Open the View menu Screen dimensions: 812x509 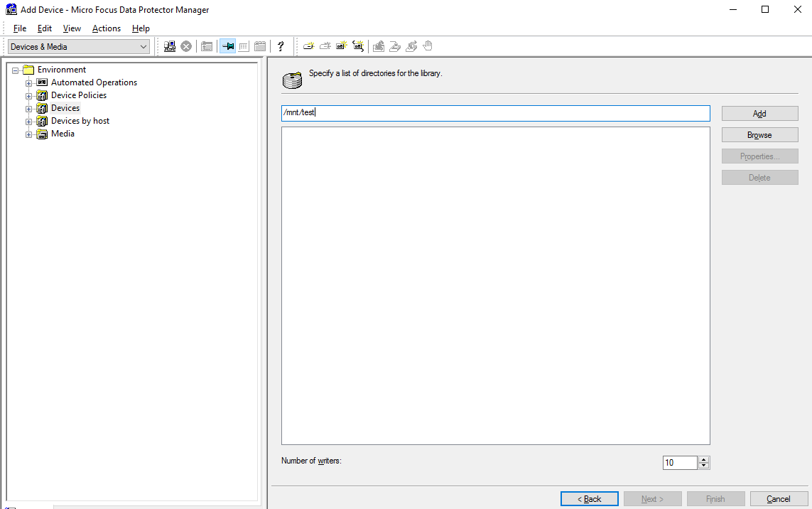(x=72, y=28)
